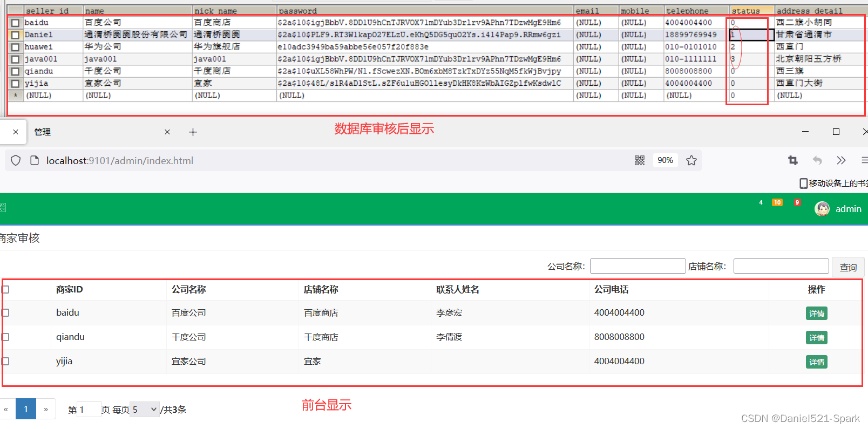Check the baidu merchant row checkbox
868x429 pixels.
point(5,312)
